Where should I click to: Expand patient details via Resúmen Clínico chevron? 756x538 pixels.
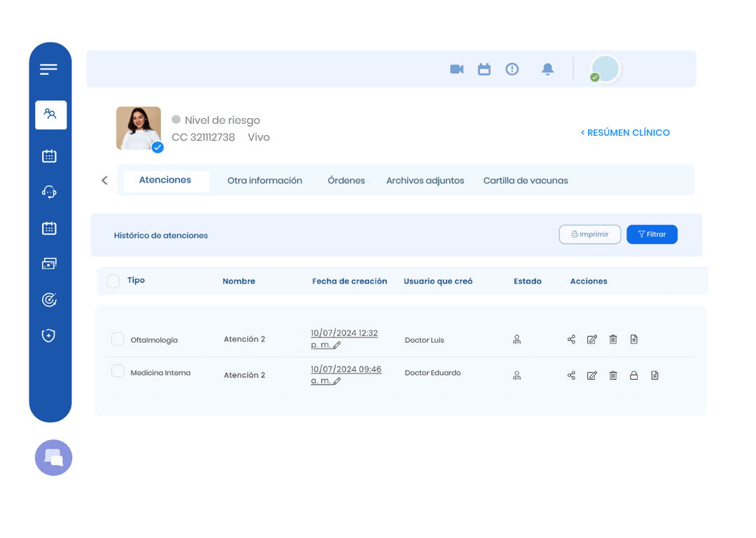pos(582,132)
